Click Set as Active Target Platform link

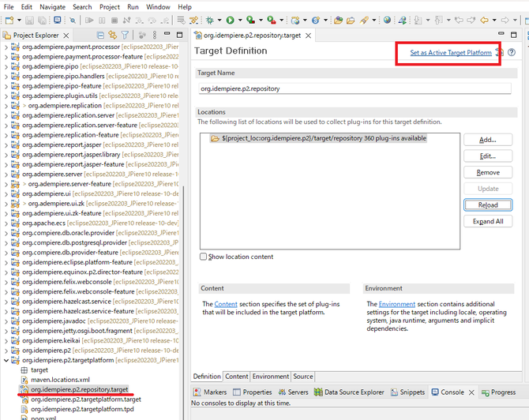[451, 53]
